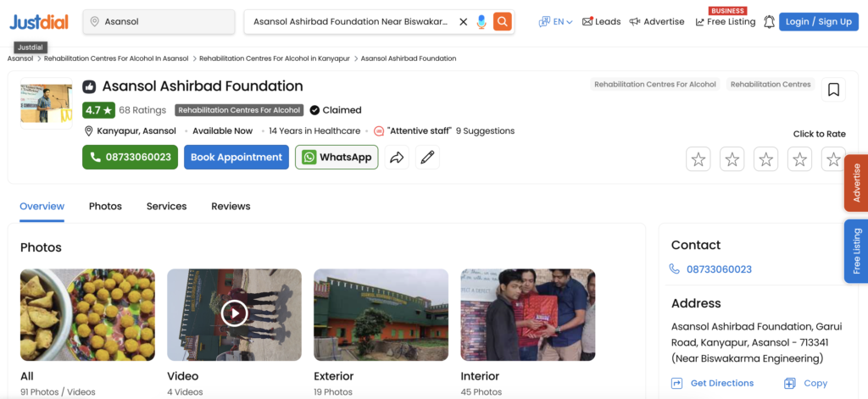Rate the listing one star
This screenshot has width=868, height=399.
[698, 159]
